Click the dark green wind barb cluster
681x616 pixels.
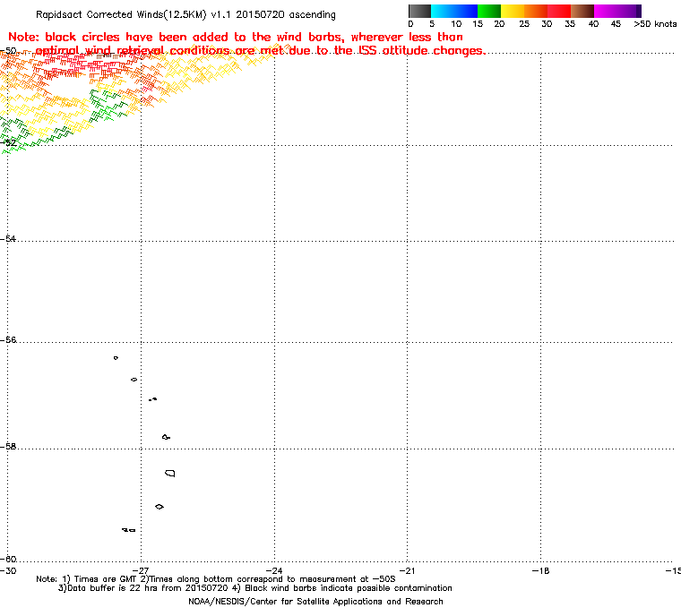(108, 106)
